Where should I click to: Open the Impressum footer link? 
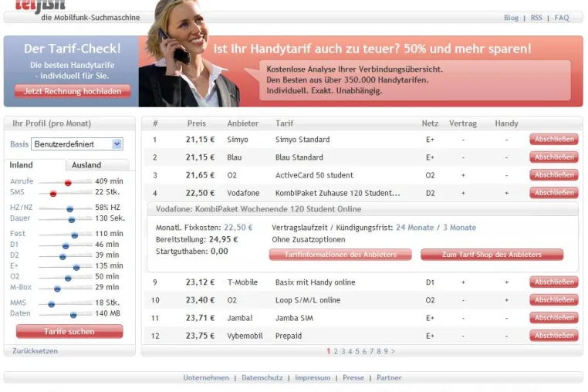[313, 378]
